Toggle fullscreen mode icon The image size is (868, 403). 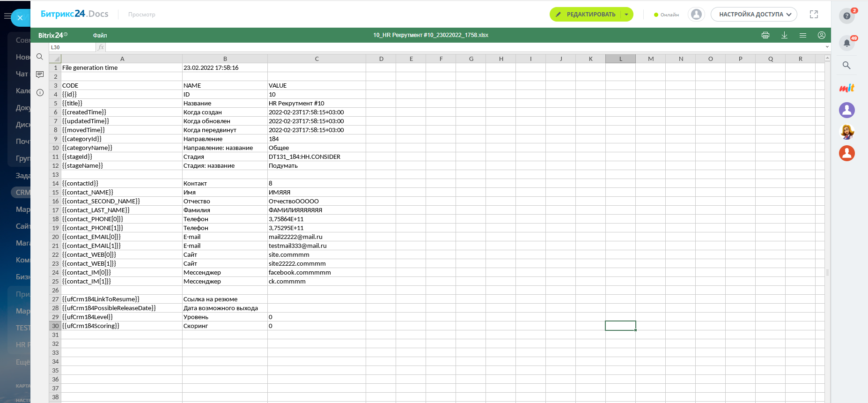814,15
